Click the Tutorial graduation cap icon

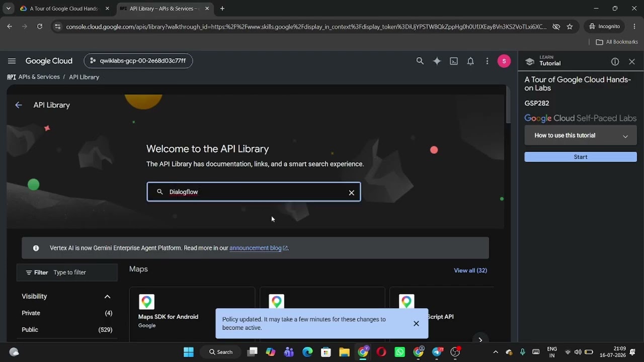point(529,61)
